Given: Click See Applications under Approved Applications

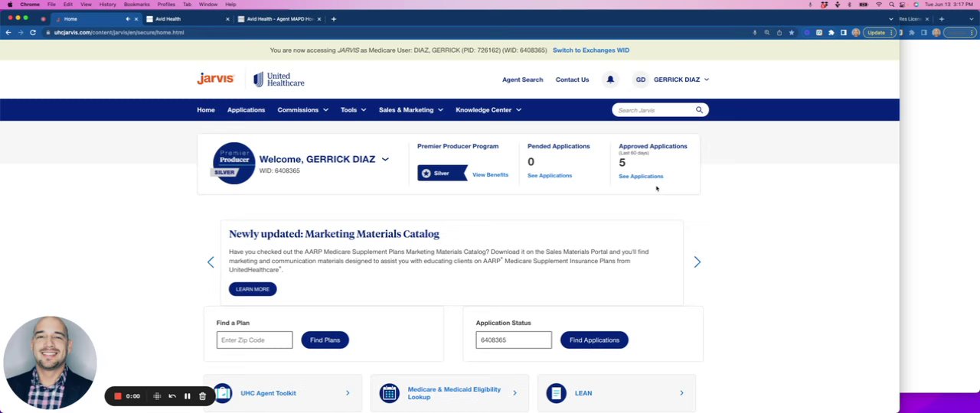Looking at the screenshot, I should pyautogui.click(x=641, y=177).
